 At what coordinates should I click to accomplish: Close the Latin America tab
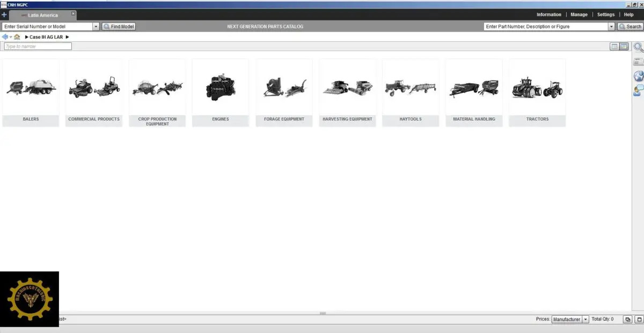[74, 13]
